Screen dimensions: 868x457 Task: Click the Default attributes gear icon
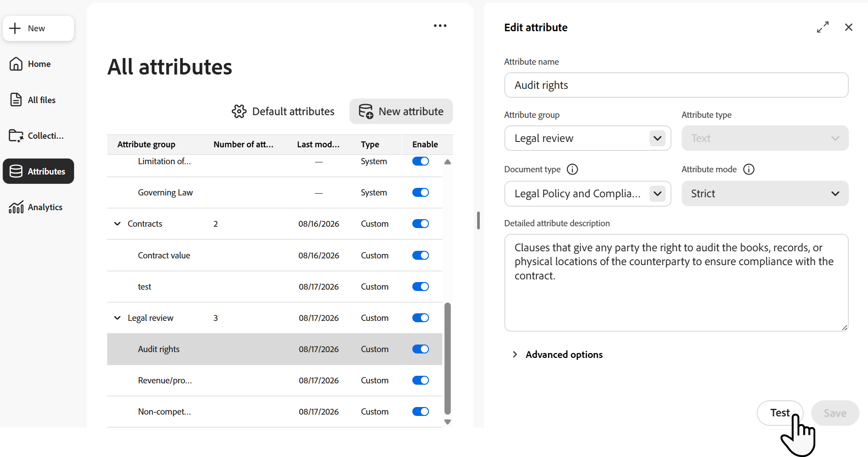[x=239, y=112]
